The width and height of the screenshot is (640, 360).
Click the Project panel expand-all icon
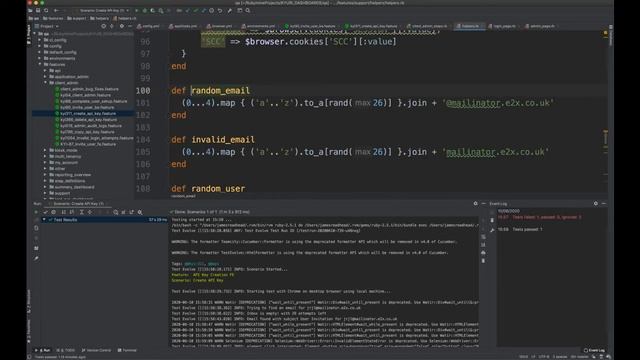pos(111,26)
